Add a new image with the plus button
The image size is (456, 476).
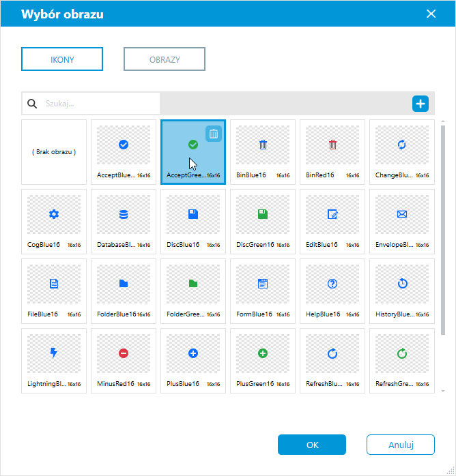[420, 104]
